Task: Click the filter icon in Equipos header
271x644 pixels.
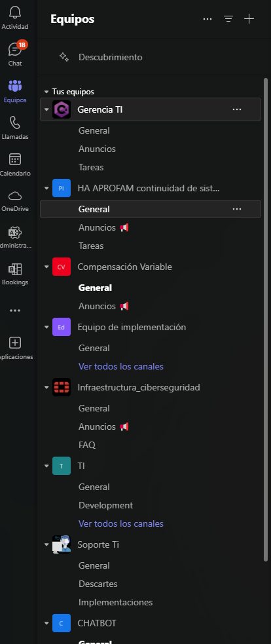Action: tap(228, 19)
